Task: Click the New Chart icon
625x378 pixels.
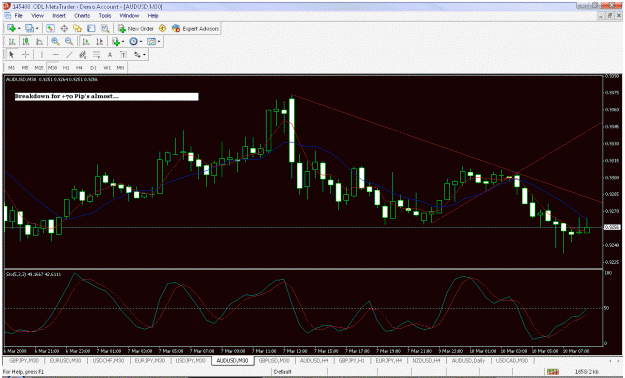Action: 11,28
